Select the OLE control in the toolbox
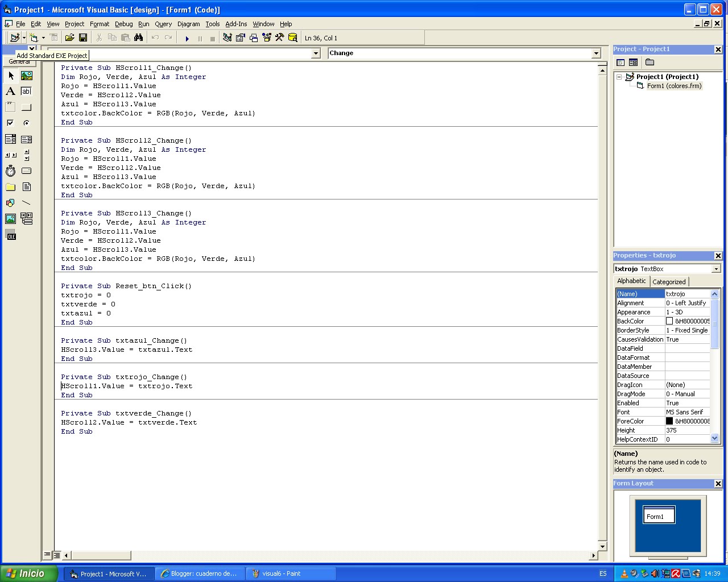The height and width of the screenshot is (582, 728). coord(10,235)
